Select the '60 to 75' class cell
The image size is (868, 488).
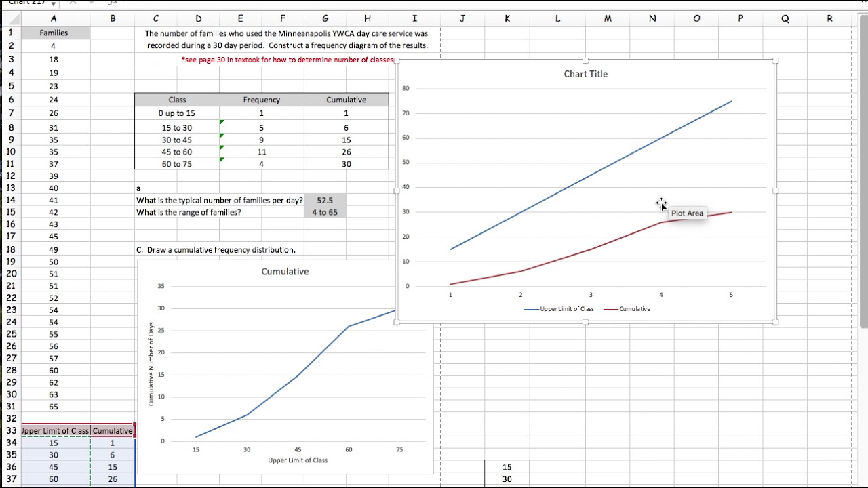(x=177, y=164)
